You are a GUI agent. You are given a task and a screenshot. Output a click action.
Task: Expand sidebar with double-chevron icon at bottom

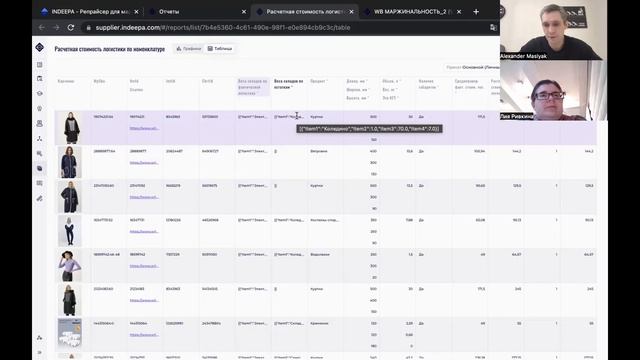pyautogui.click(x=40, y=352)
